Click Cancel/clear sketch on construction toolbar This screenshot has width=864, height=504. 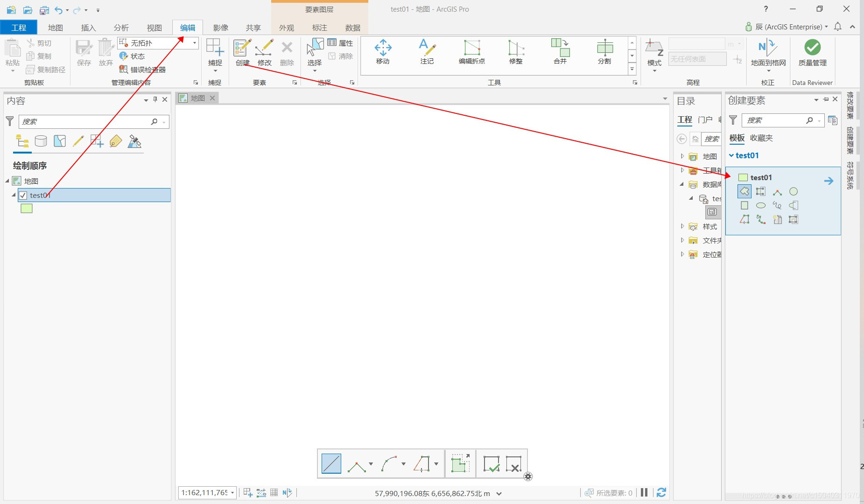click(x=513, y=464)
